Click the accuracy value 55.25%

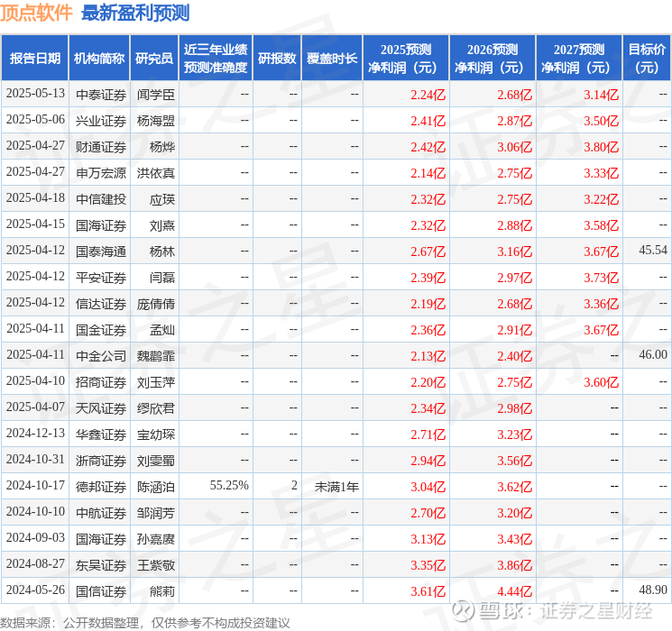(229, 485)
